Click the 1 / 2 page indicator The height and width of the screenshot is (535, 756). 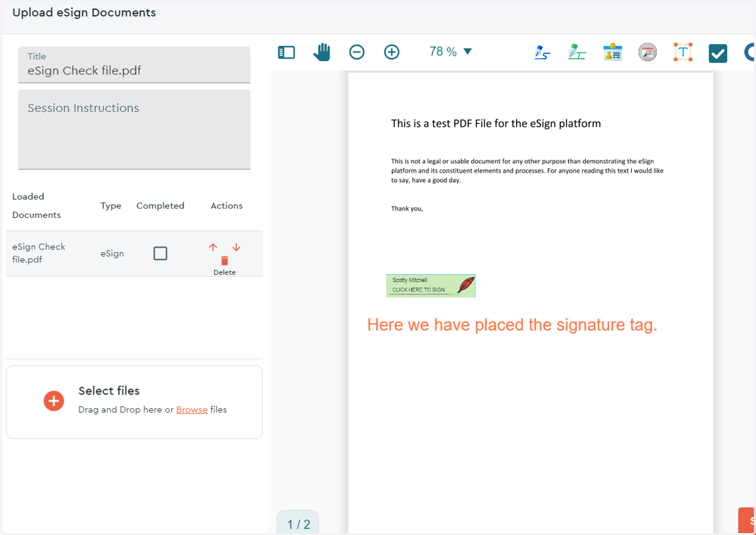[299, 524]
